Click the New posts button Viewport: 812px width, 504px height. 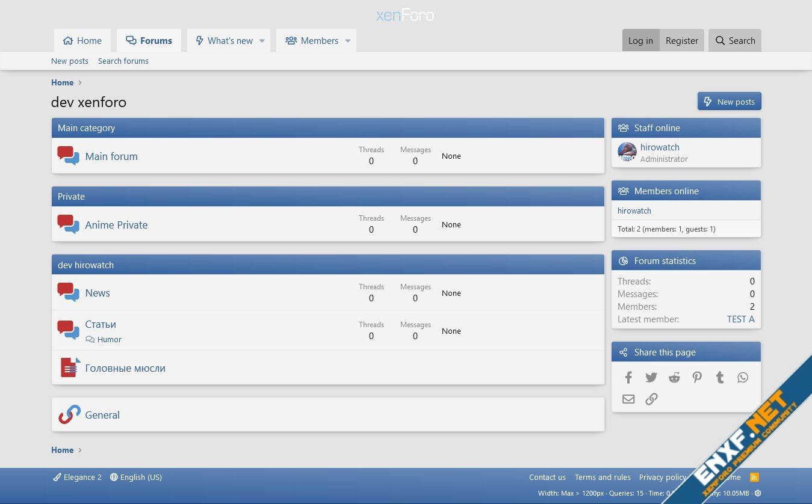click(x=729, y=102)
